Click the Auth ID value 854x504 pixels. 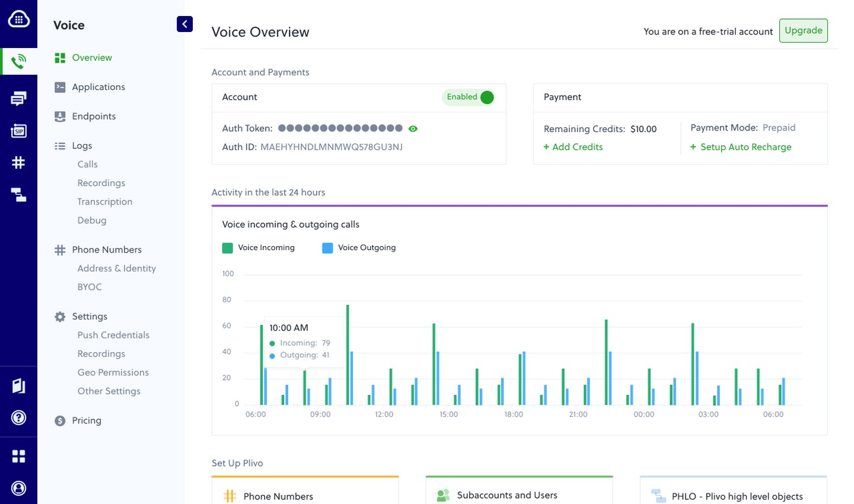[332, 147]
